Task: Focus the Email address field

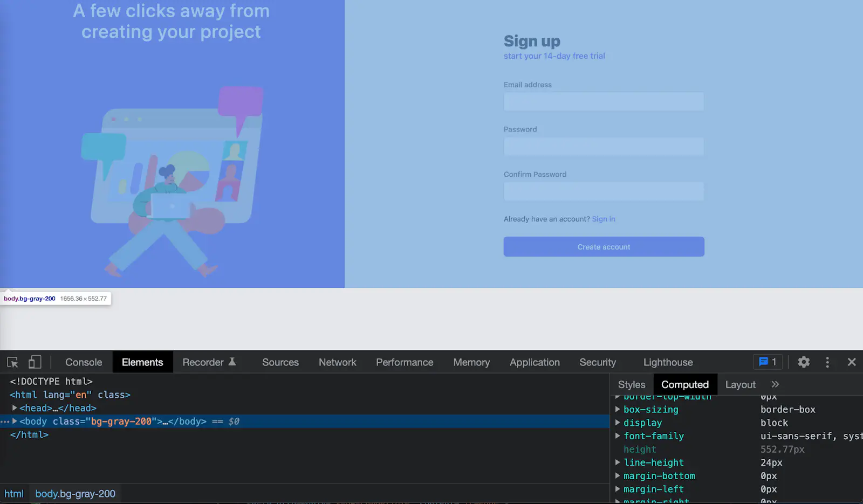Action: pos(604,101)
